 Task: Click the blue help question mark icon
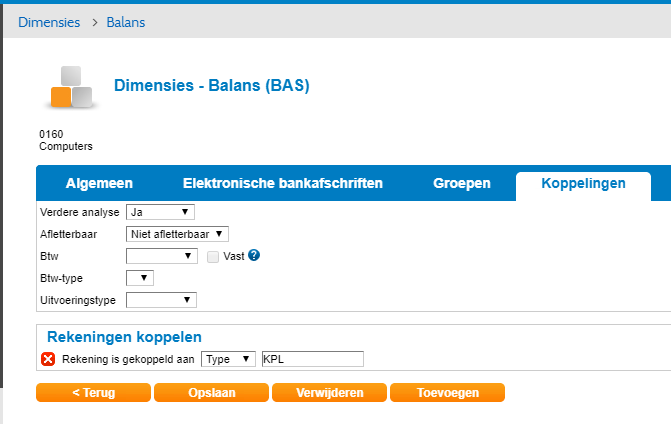(x=254, y=255)
